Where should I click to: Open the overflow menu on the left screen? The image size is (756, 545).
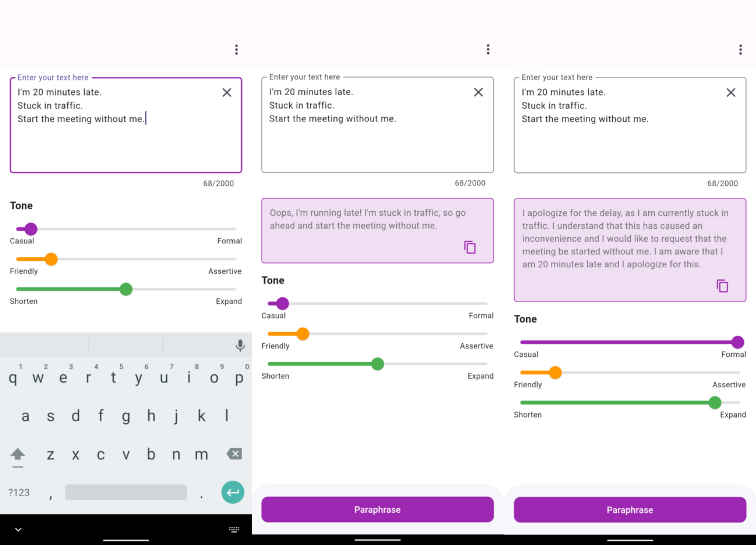(236, 49)
